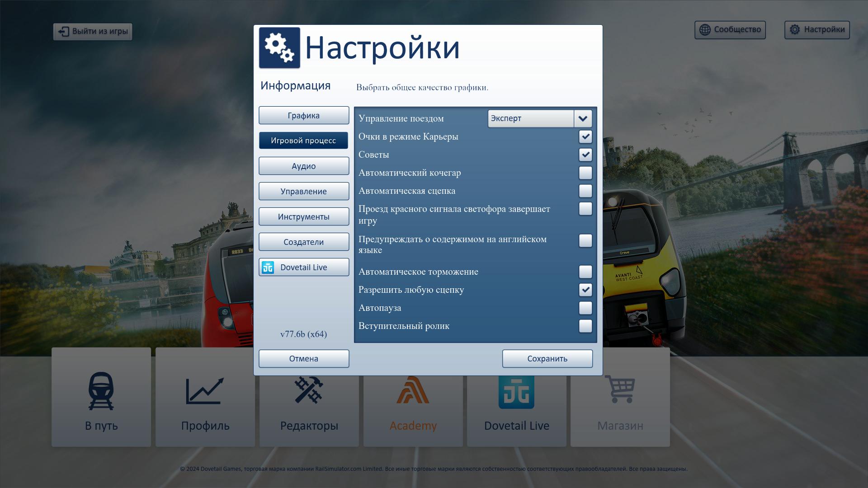Click the copyright notice at bottom

click(x=434, y=469)
